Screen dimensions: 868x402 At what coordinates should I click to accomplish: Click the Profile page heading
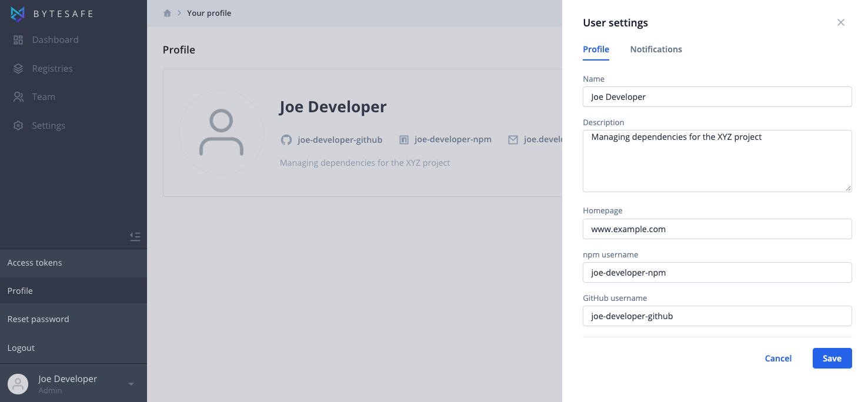click(179, 50)
